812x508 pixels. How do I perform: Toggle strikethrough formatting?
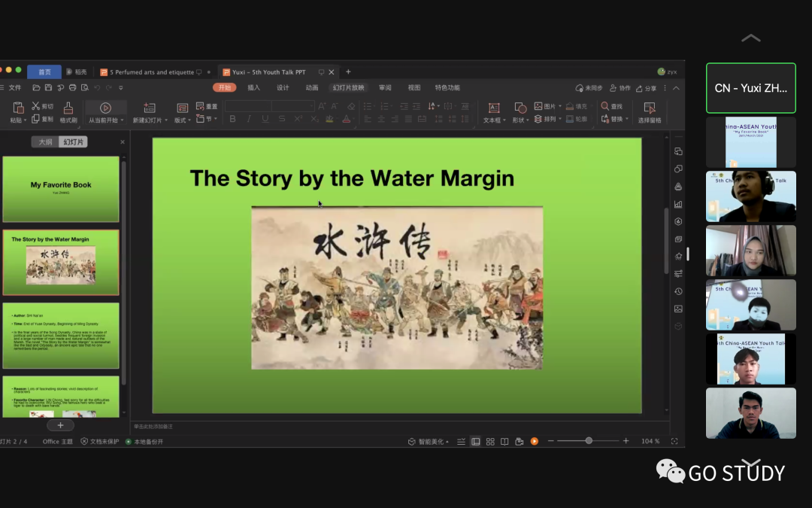coord(282,119)
